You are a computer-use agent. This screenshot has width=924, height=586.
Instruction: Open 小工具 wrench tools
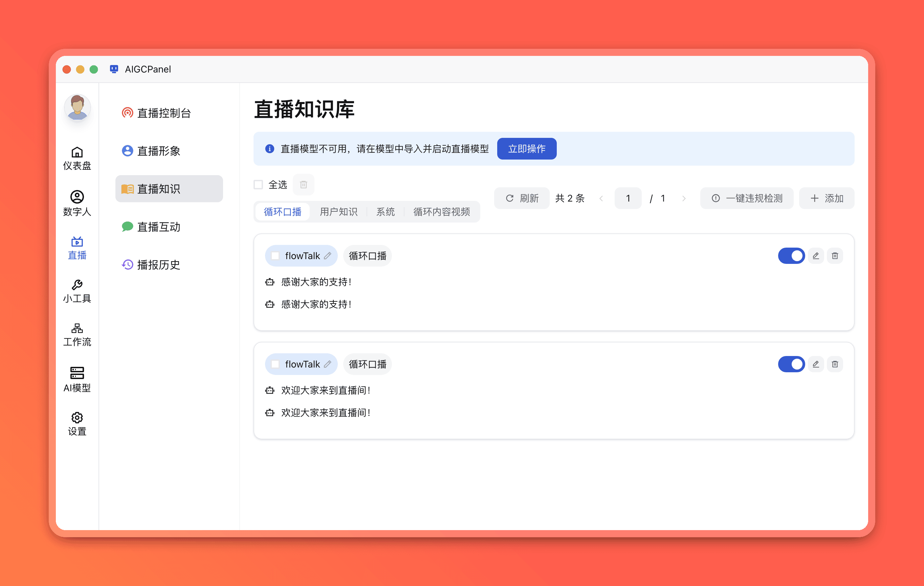pyautogui.click(x=77, y=291)
